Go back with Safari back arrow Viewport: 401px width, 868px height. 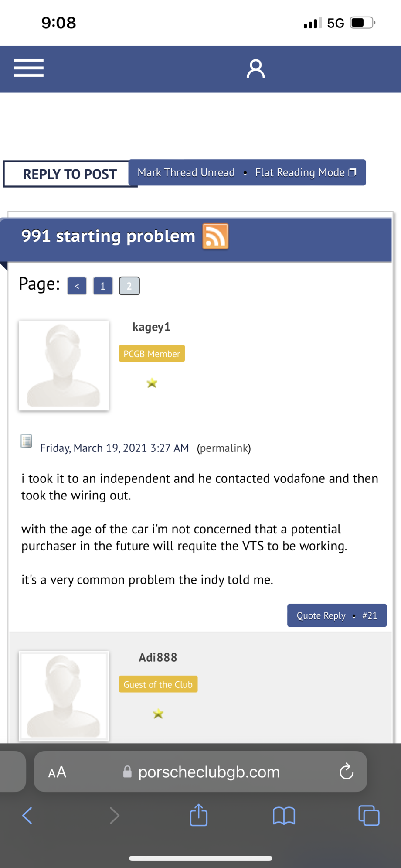(x=27, y=815)
